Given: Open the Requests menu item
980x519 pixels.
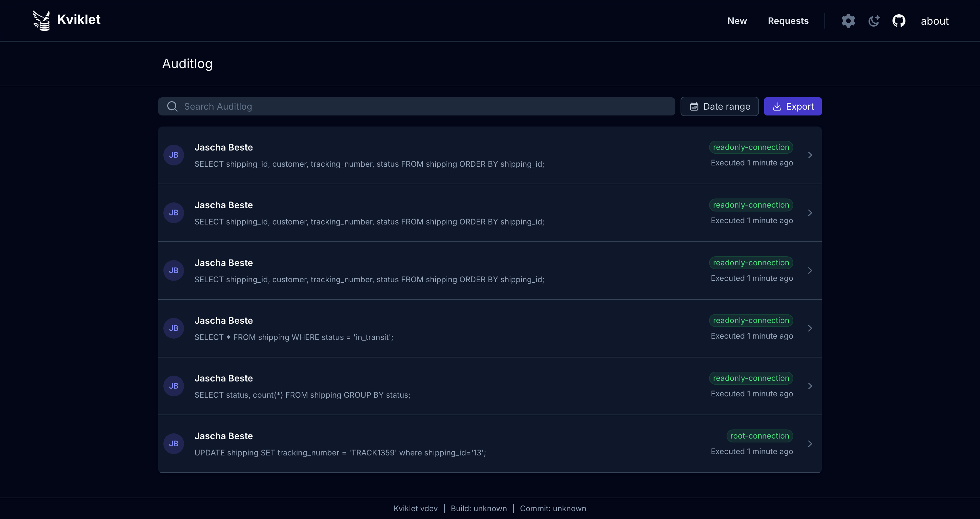Looking at the screenshot, I should point(788,20).
